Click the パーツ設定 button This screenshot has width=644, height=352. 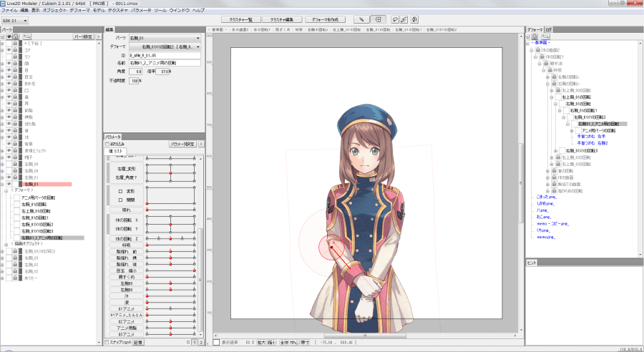84,36
